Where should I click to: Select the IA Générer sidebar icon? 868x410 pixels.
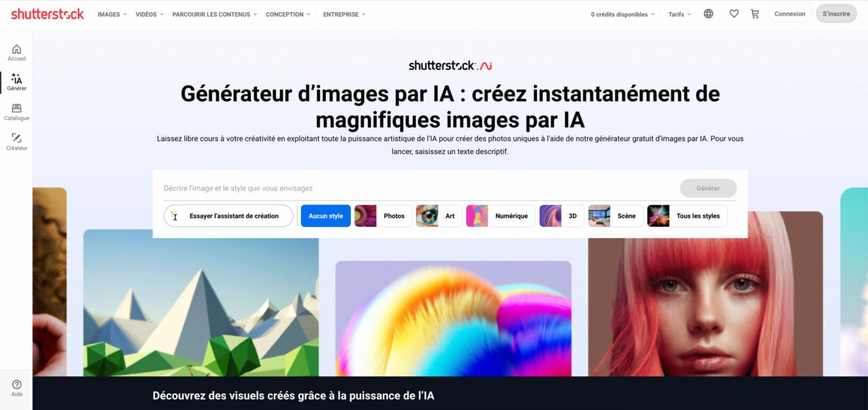16,79
